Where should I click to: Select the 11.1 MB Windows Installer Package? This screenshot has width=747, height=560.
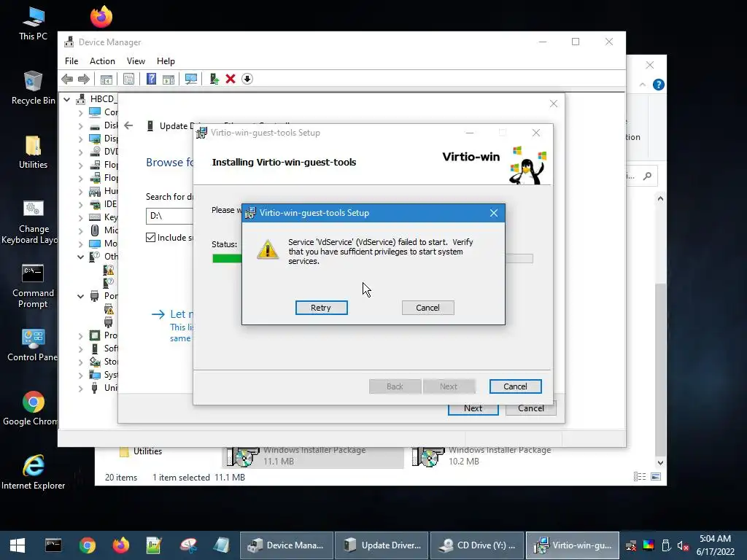pyautogui.click(x=313, y=456)
